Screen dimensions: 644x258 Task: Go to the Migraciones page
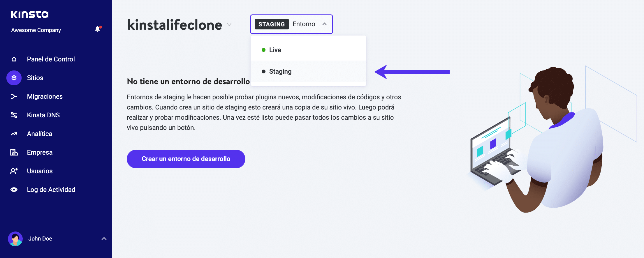[x=45, y=97]
